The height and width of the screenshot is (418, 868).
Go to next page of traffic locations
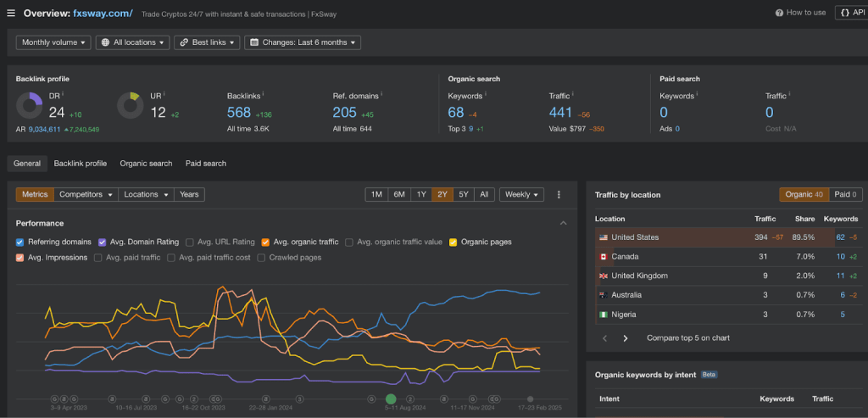[626, 338]
